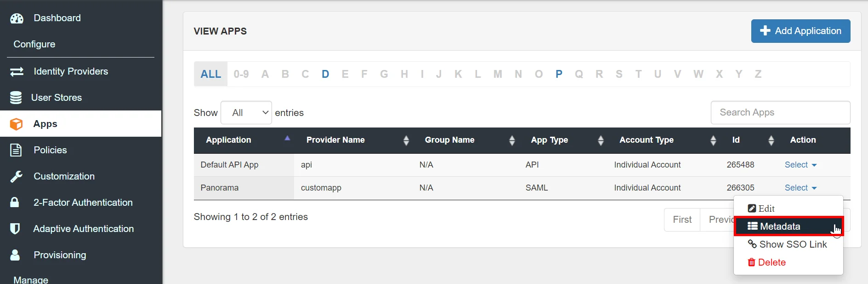Click the Adaptive Authentication shield icon

15,229
